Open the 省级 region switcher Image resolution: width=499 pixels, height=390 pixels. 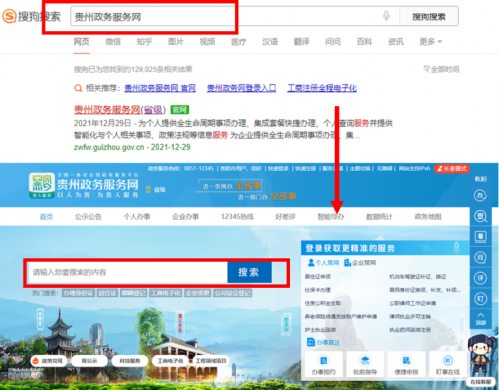point(156,190)
